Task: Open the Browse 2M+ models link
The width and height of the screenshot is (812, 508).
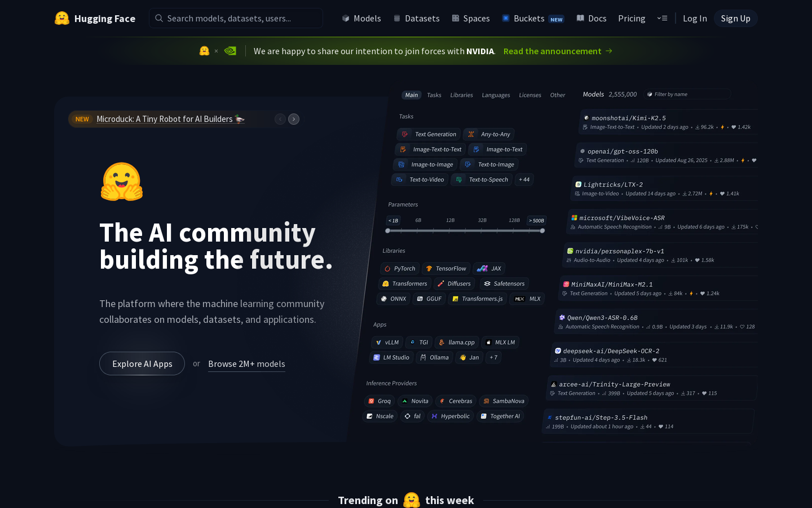Action: click(x=246, y=364)
